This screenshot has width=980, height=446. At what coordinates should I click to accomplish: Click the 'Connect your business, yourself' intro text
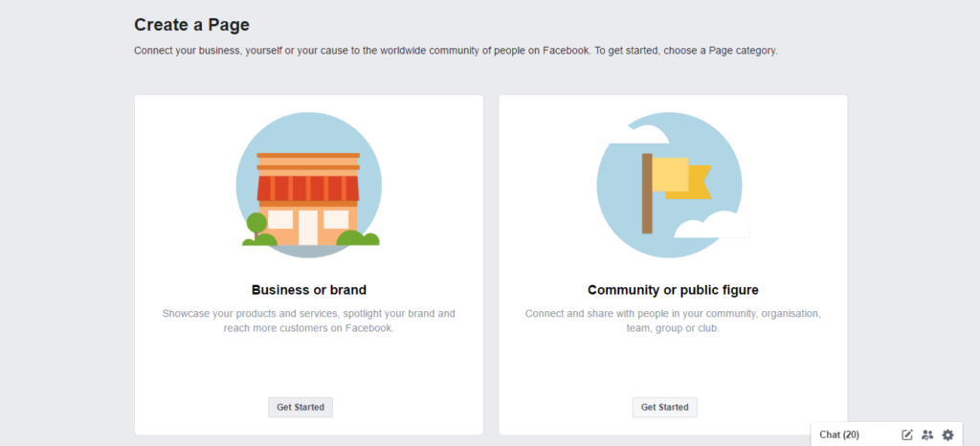tap(456, 51)
